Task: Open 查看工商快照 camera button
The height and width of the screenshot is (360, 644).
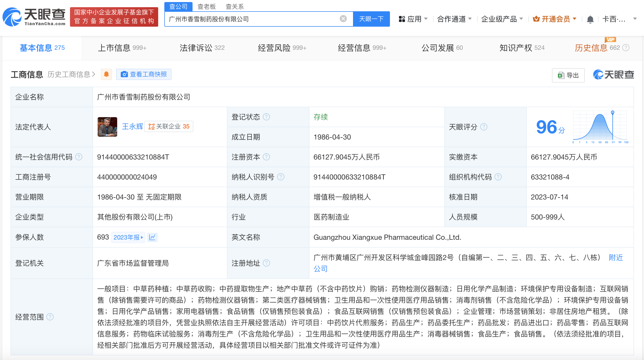Action: (144, 74)
